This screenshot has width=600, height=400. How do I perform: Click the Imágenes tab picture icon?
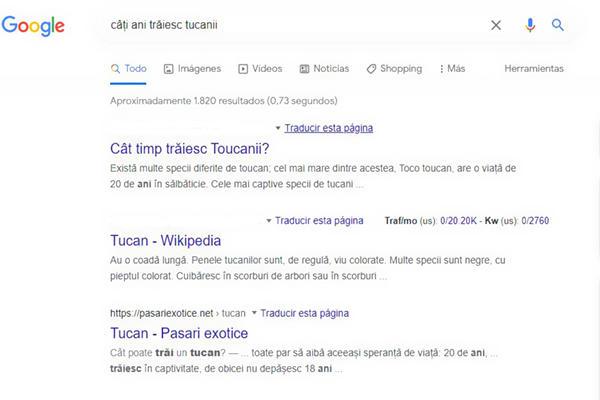point(168,69)
